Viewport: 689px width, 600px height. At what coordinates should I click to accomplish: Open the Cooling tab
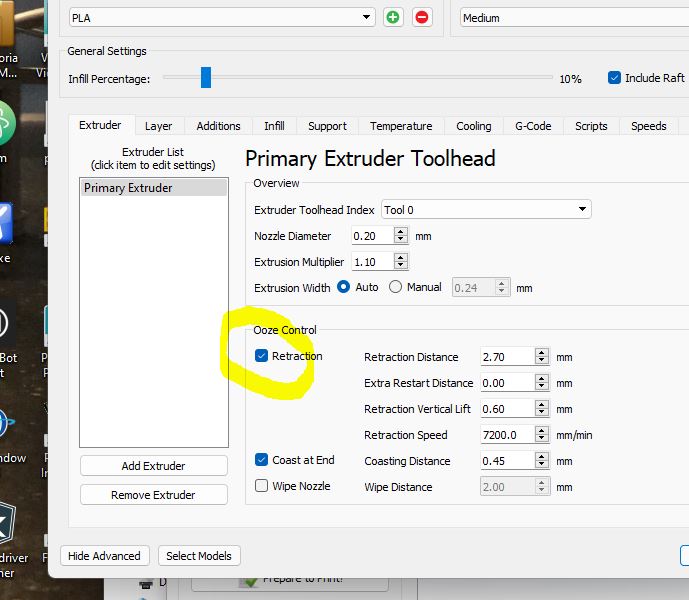click(x=474, y=126)
